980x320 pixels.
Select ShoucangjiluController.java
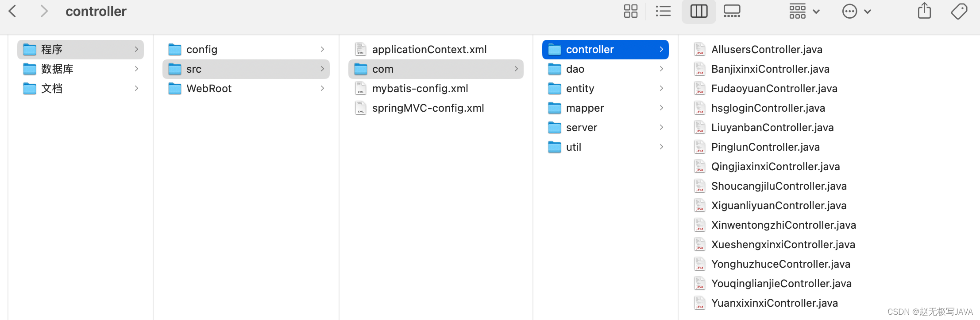779,186
